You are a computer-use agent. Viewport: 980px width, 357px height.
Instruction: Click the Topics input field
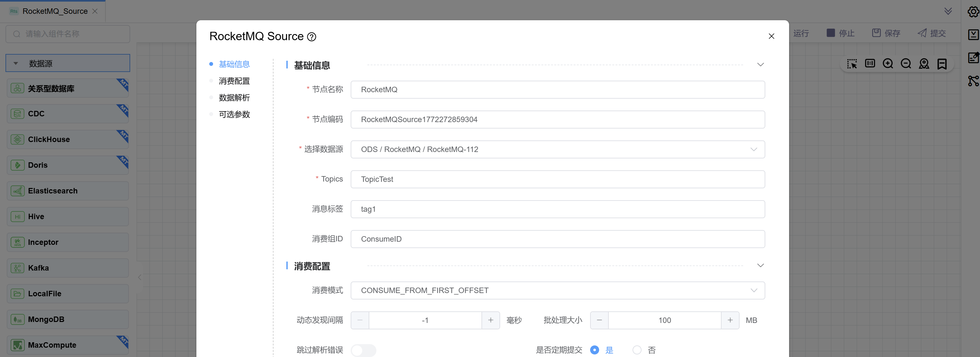pos(557,179)
